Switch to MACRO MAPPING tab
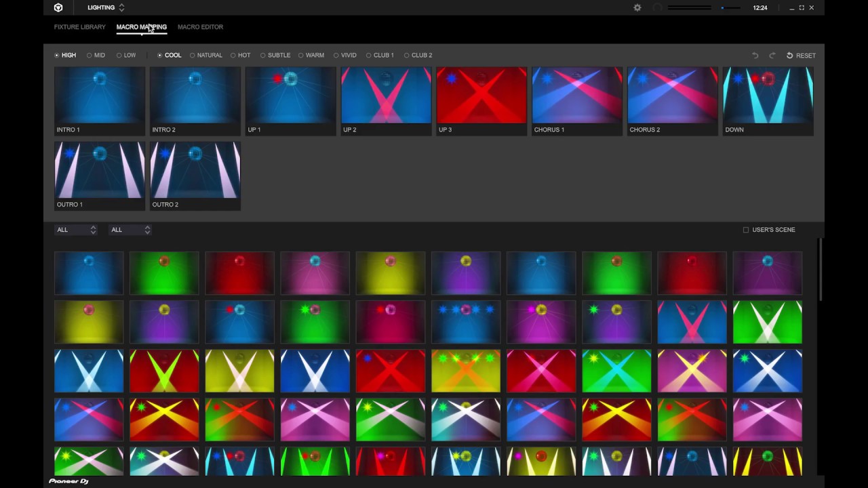The height and width of the screenshot is (488, 868). (141, 27)
